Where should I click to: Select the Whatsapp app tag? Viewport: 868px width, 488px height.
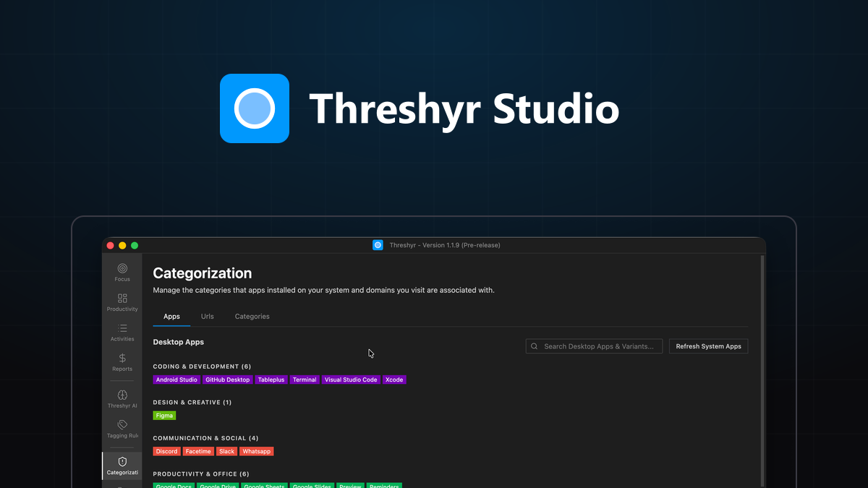tap(257, 451)
